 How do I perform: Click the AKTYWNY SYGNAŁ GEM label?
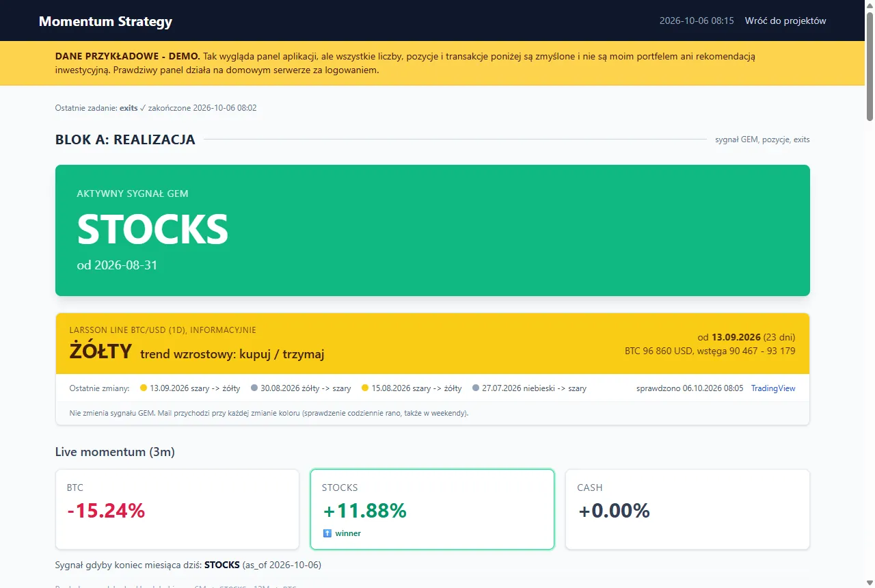tap(133, 193)
